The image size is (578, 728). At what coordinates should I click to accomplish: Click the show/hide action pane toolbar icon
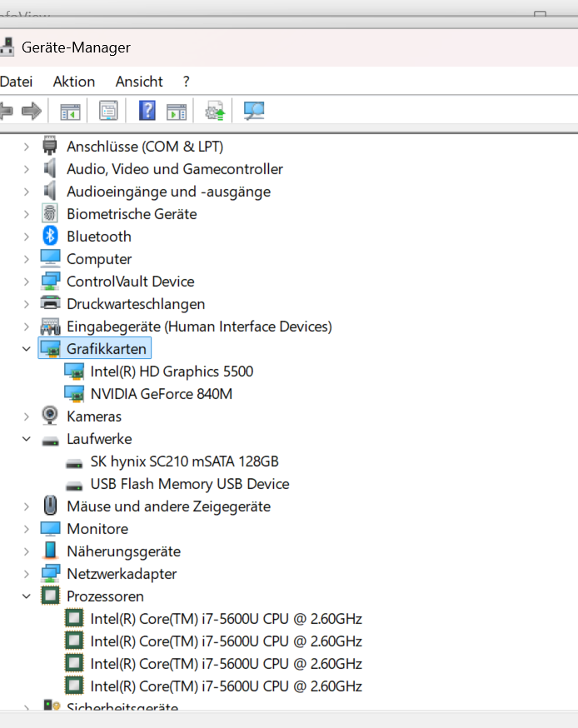pos(177,112)
